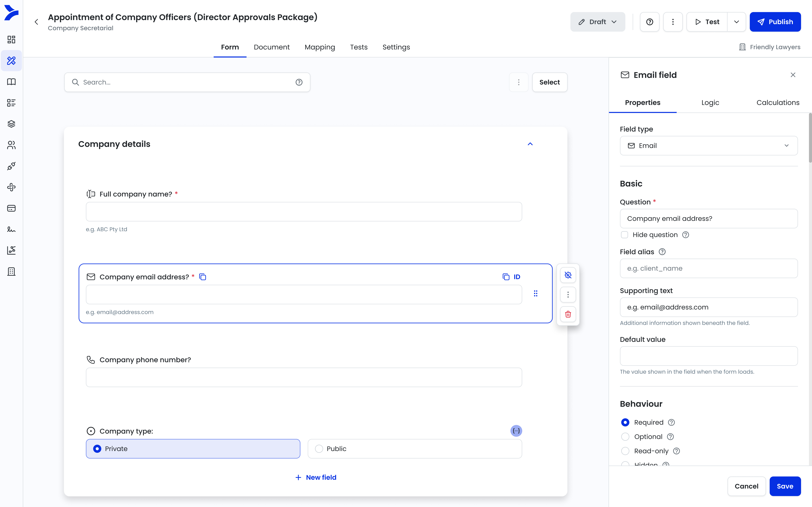Copy the ID of the email field
The image size is (812, 507).
506,277
